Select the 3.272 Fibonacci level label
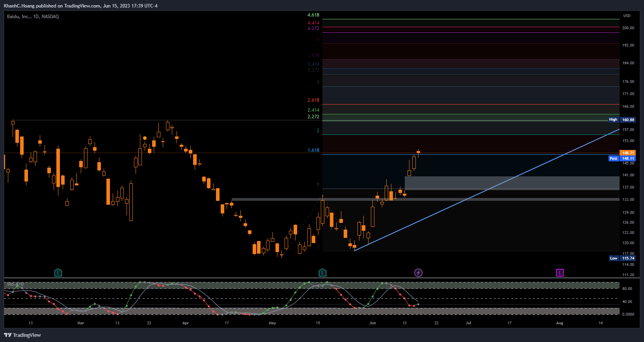This screenshot has height=342, width=644. (313, 70)
